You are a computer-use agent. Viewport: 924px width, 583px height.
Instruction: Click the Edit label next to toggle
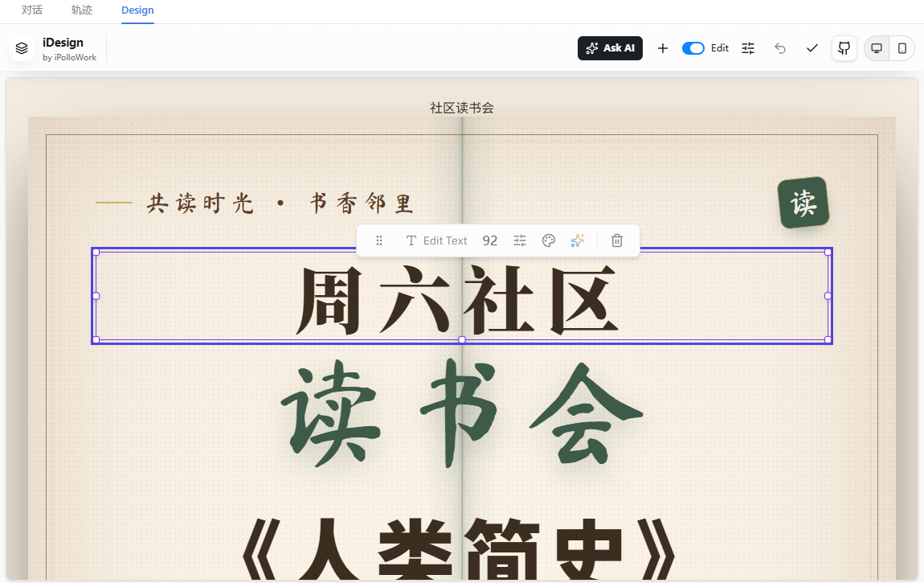coord(720,48)
